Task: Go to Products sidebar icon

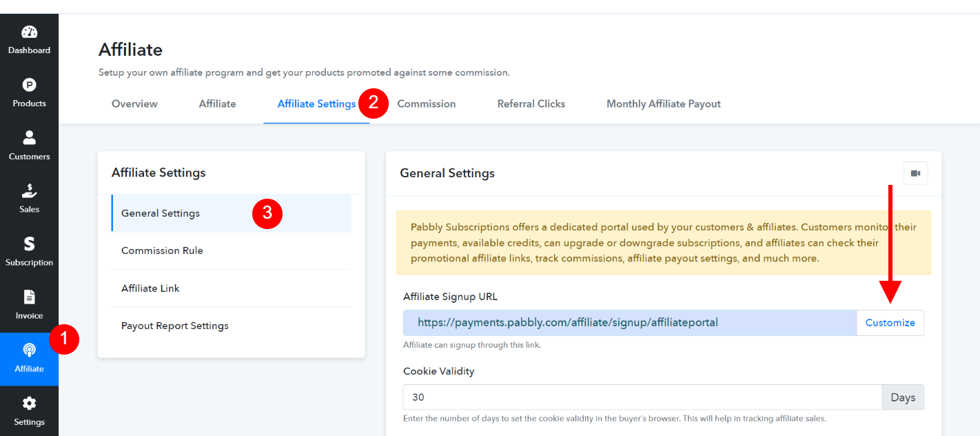Action: (29, 85)
